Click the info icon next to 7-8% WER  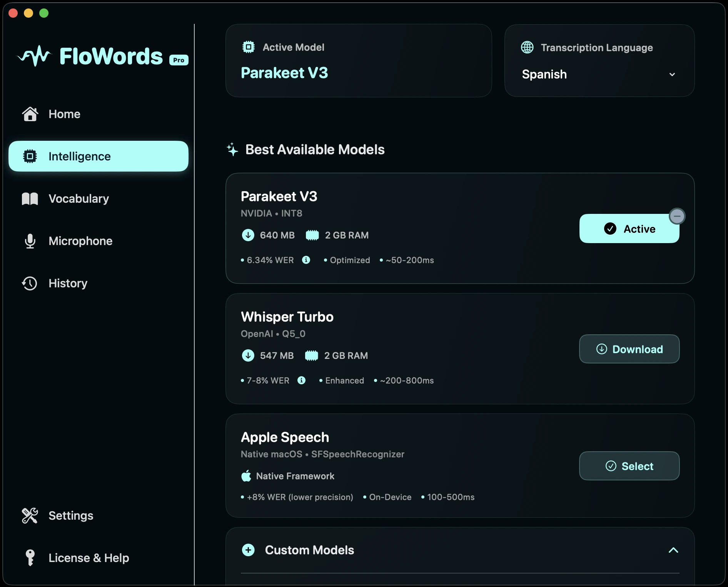(x=301, y=380)
